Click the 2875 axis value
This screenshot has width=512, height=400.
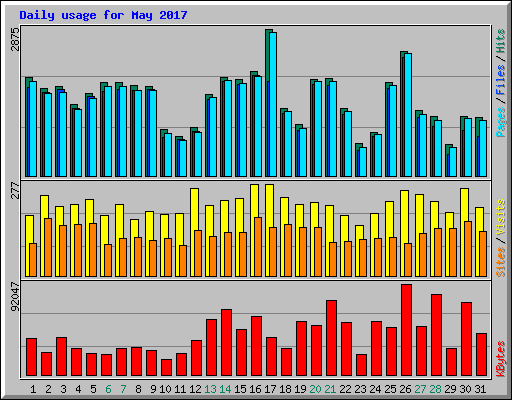pos(15,39)
